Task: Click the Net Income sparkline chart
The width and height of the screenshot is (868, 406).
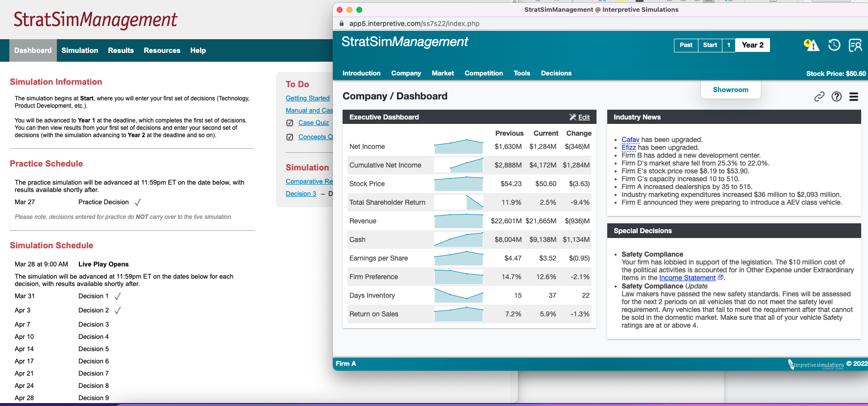Action: click(459, 146)
